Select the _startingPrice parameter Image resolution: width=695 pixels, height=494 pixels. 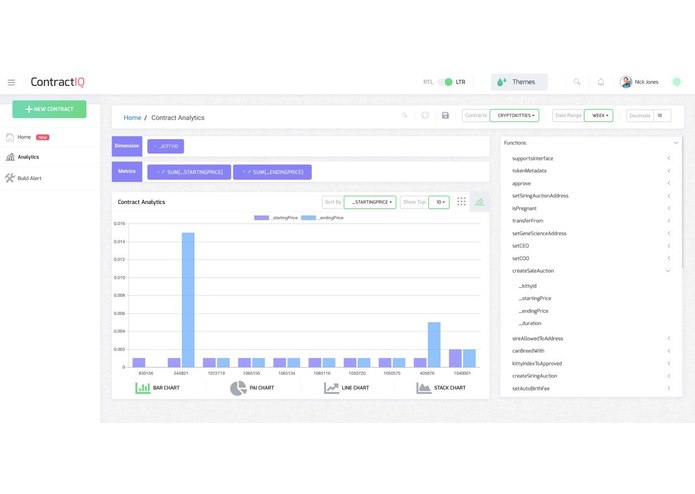(535, 298)
